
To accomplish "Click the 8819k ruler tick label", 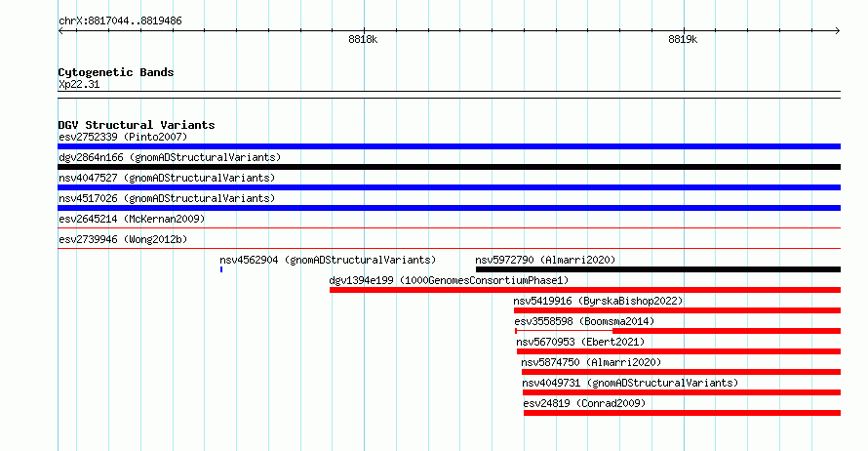I will tap(683, 39).
